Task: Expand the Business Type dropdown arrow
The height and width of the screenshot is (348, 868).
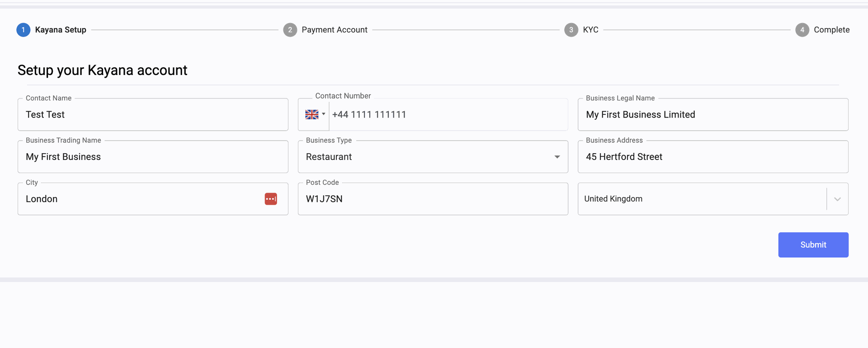Action: (557, 157)
